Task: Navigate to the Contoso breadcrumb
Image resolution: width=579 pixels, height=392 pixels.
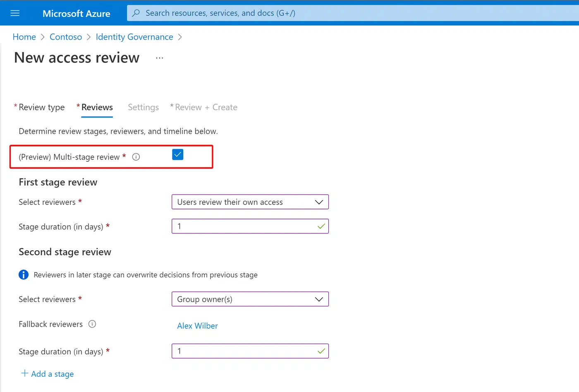Action: (66, 37)
